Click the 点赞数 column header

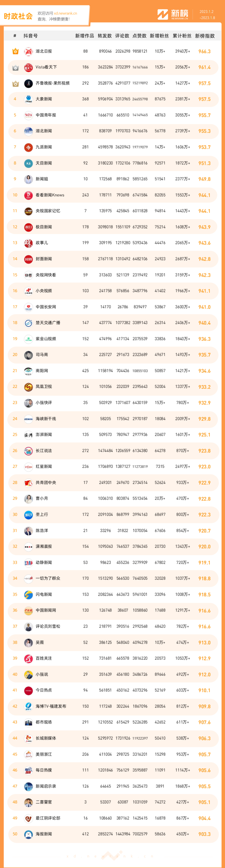[139, 36]
